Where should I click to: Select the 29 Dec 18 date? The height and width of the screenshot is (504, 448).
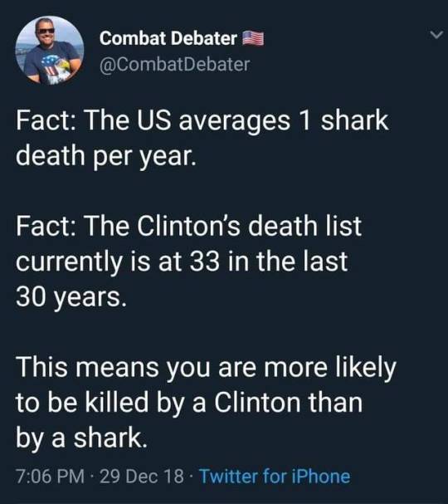[x=142, y=476]
